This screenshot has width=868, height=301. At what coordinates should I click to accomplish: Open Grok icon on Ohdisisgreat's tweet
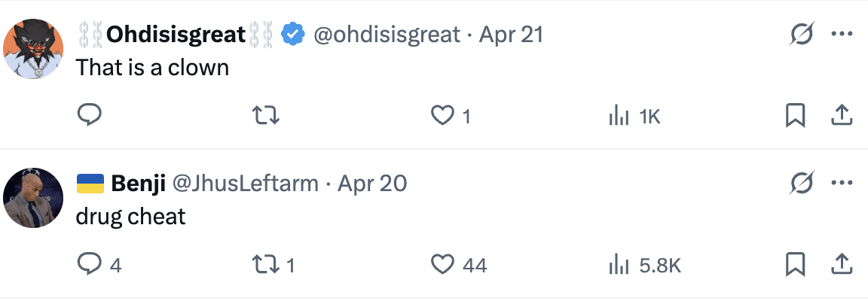tap(802, 35)
